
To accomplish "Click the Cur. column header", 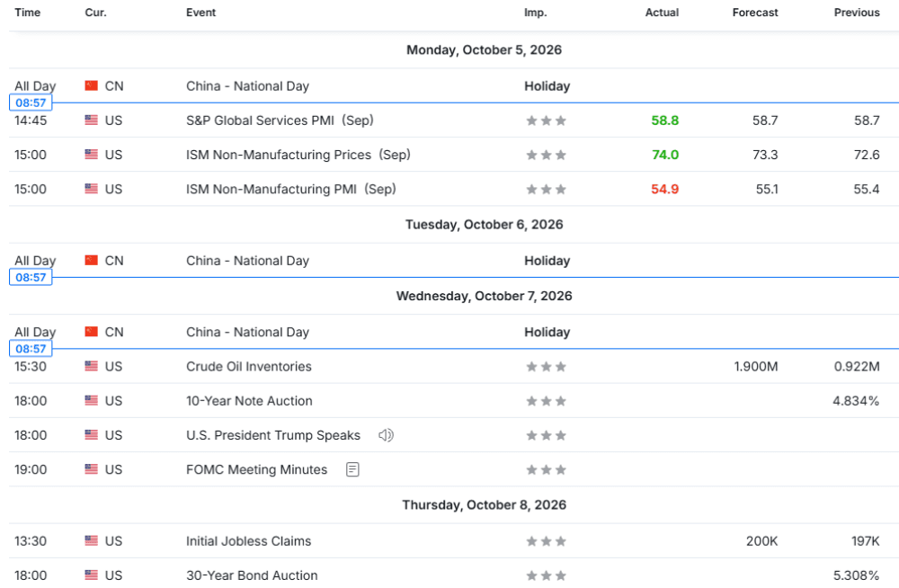I will (96, 13).
